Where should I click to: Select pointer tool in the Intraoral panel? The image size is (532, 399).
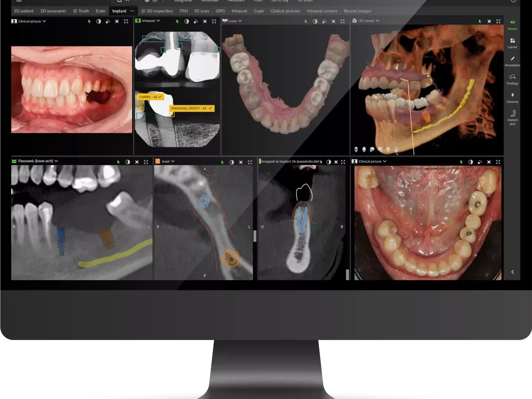coord(177,21)
